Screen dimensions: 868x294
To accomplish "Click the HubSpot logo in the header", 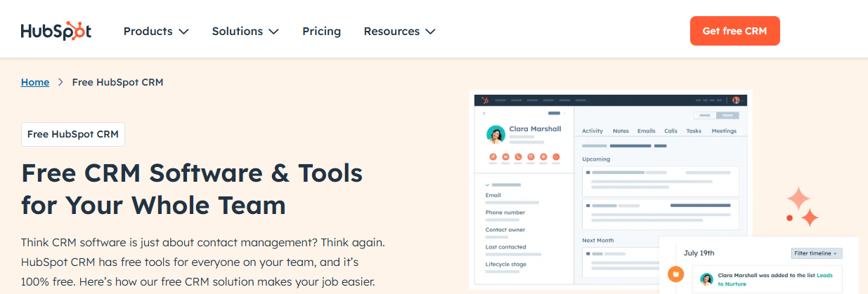I will pos(56,31).
